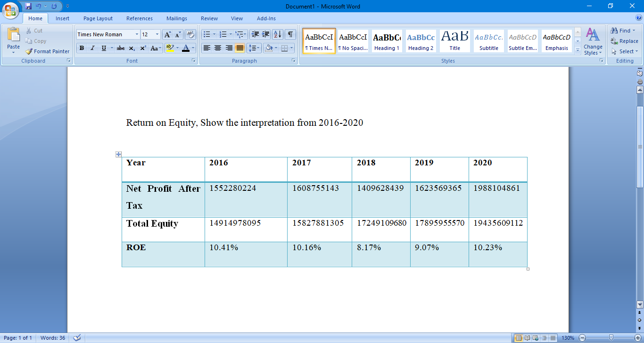Screen dimensions: 644x343
Task: Expand the font color options arrow
Action: pyautogui.click(x=193, y=48)
